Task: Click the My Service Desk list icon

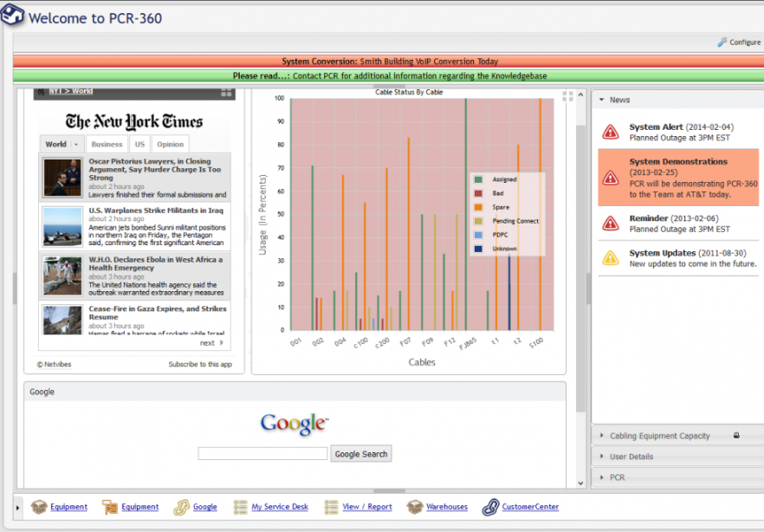Action: click(x=241, y=507)
